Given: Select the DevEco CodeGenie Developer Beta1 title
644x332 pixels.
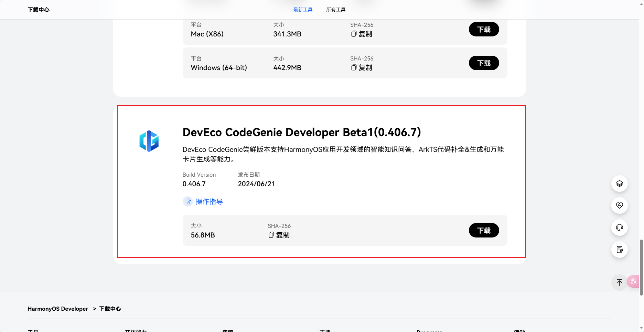Looking at the screenshot, I should point(302,132).
